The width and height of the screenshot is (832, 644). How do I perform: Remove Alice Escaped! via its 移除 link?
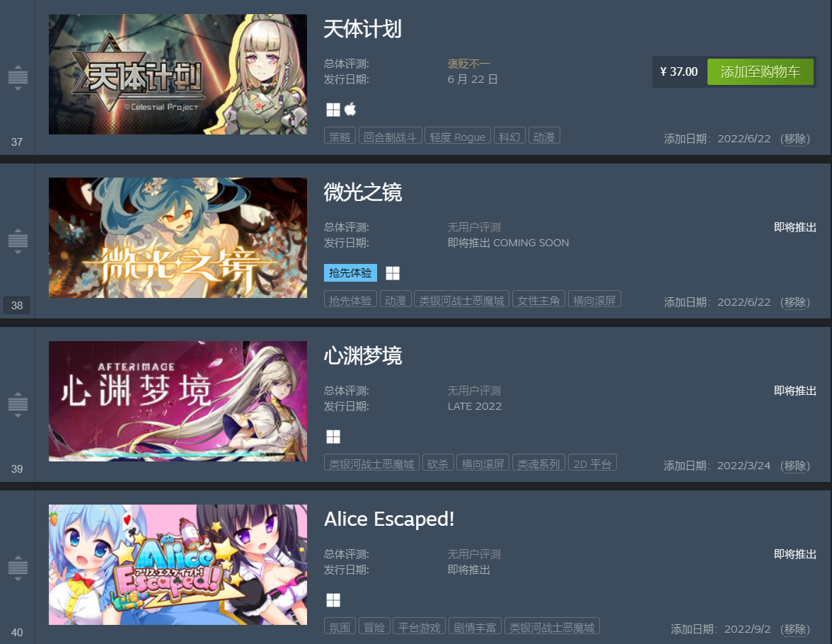(x=795, y=629)
